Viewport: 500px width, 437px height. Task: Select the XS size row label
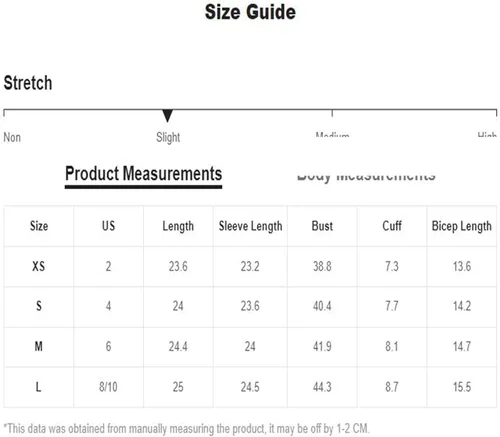click(x=38, y=266)
